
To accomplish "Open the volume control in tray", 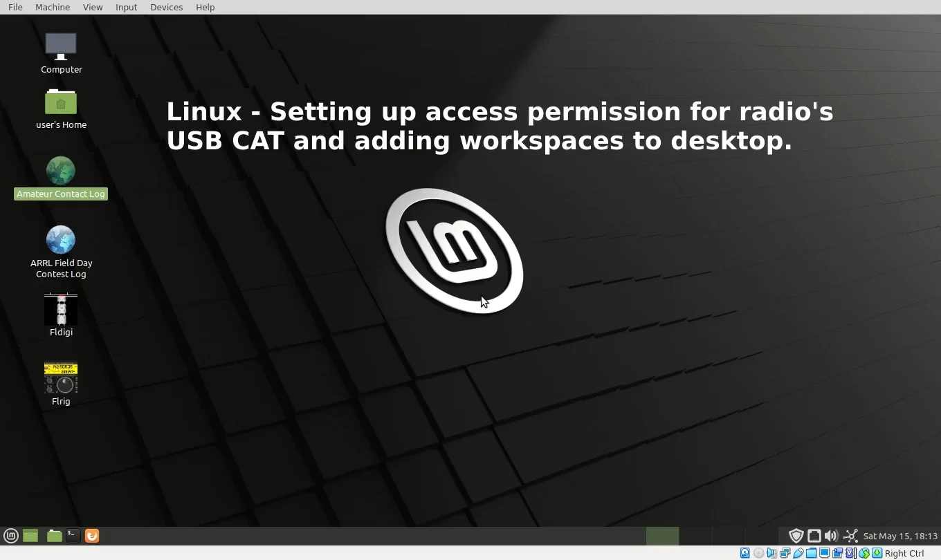I will 832,536.
